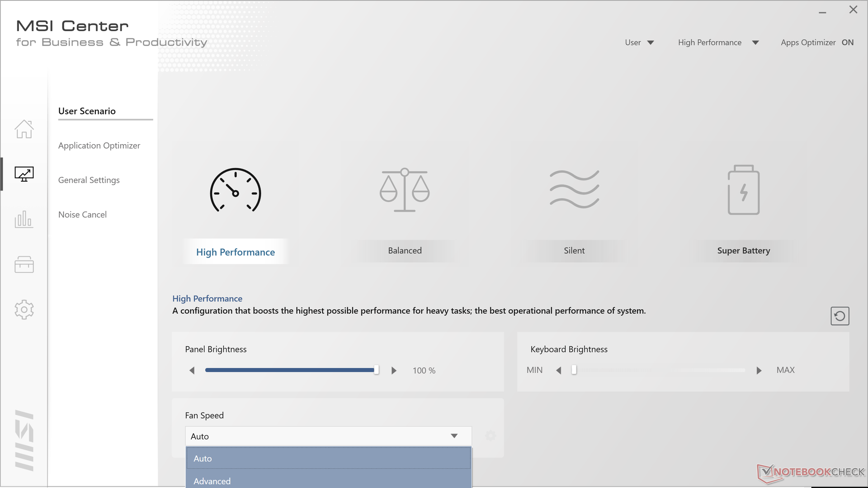
Task: Click the Panel Brightness slider track
Action: [289, 370]
